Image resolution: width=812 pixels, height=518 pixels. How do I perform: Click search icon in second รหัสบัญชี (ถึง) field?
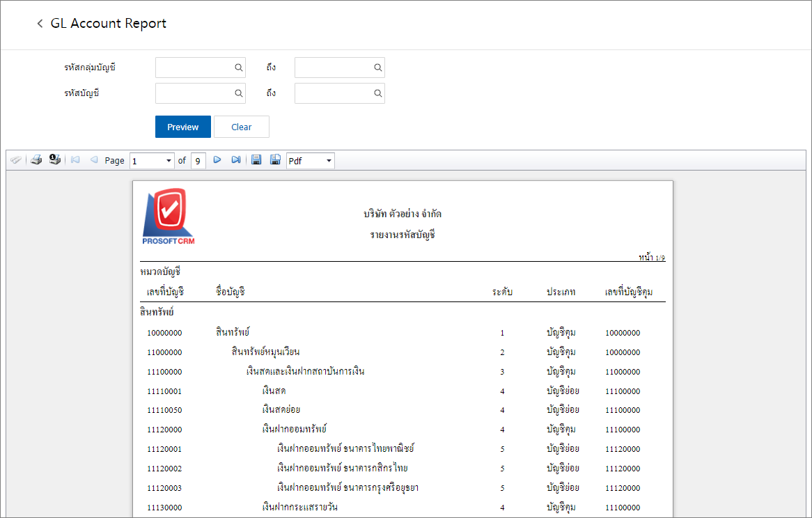[x=377, y=93]
